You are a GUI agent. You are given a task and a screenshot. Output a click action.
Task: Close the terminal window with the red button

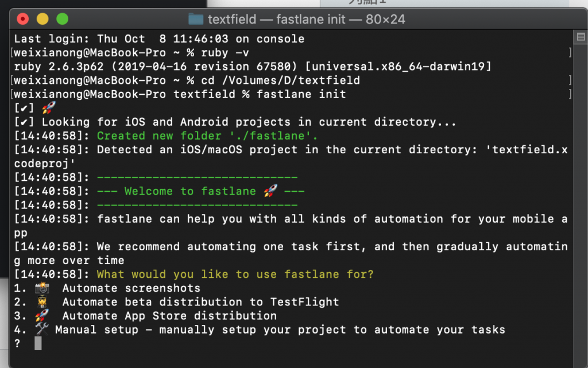click(x=22, y=19)
